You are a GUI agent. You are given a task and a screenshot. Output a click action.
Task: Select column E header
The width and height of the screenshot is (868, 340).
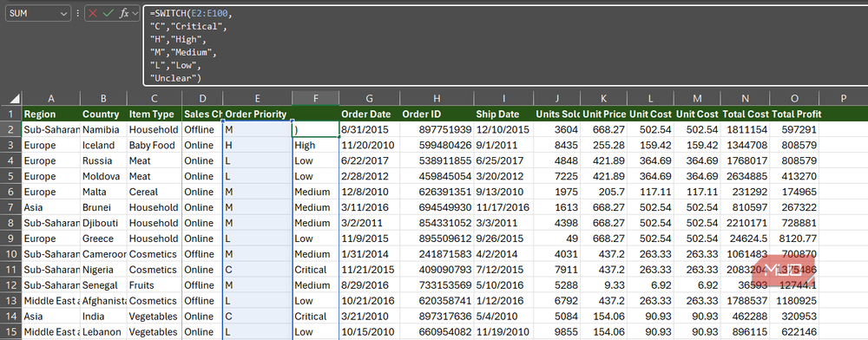(258, 98)
